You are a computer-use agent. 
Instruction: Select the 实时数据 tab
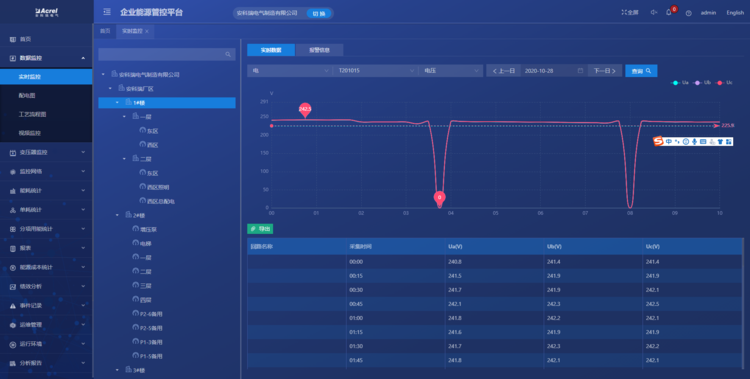pos(271,50)
